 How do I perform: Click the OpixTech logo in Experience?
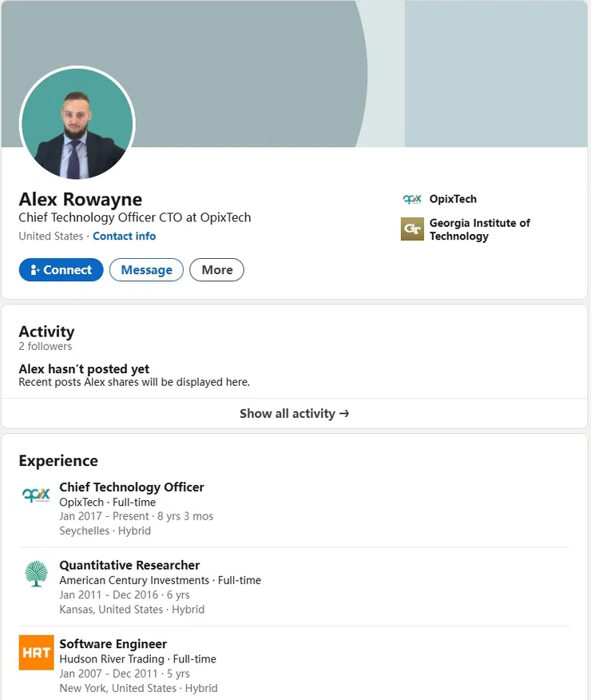[x=36, y=494]
